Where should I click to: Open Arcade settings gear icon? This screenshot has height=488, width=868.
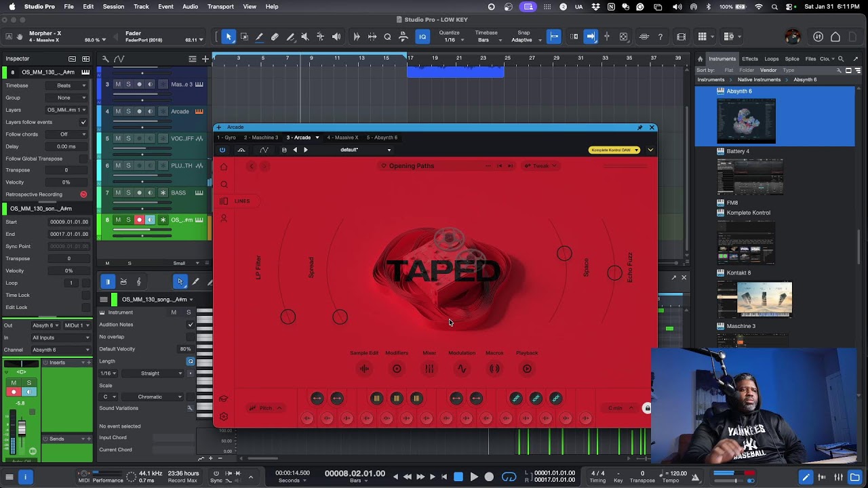(224, 416)
